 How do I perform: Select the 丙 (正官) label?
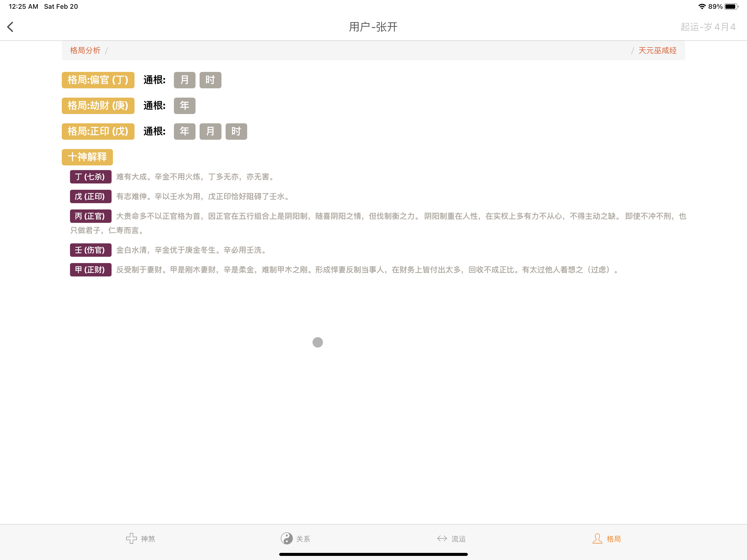tap(91, 216)
